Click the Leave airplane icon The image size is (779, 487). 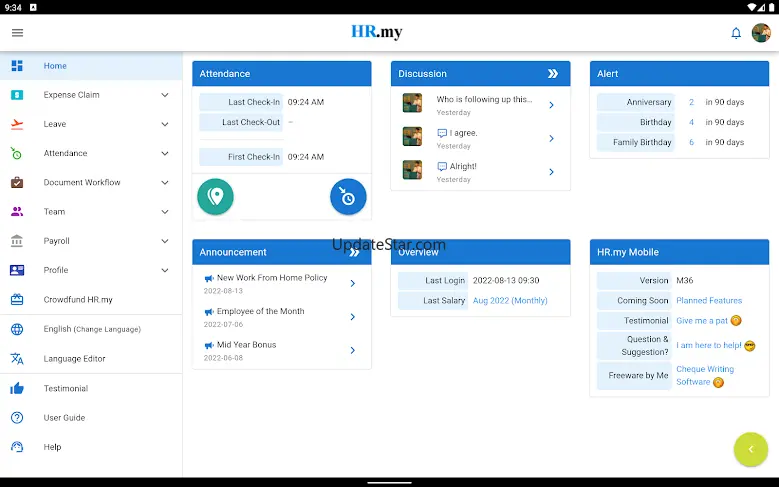pyautogui.click(x=17, y=124)
